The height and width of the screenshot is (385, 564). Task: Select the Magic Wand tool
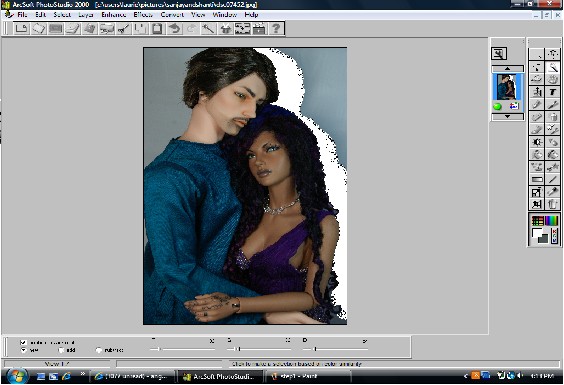pyautogui.click(x=553, y=67)
